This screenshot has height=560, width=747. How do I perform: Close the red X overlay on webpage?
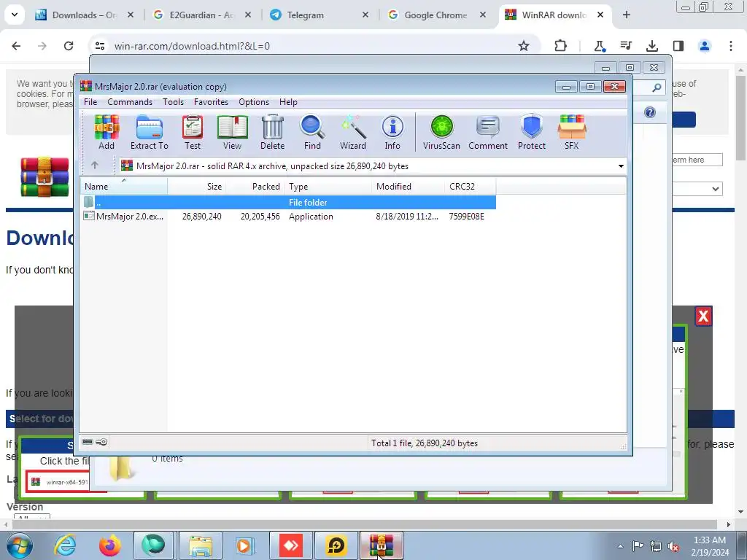tap(703, 316)
